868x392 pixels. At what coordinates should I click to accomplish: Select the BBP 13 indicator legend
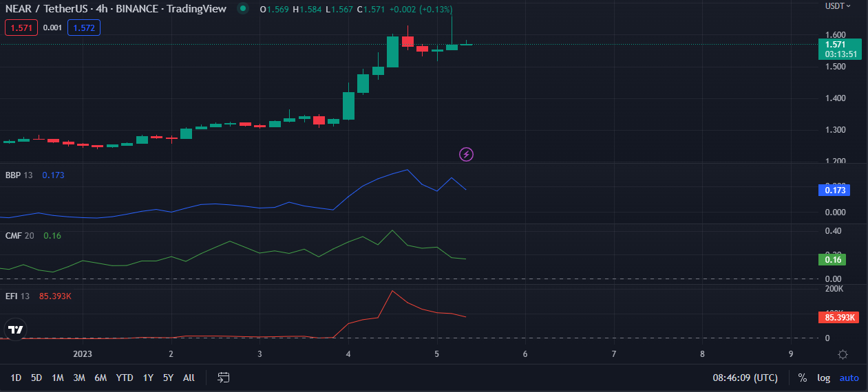[x=19, y=175]
